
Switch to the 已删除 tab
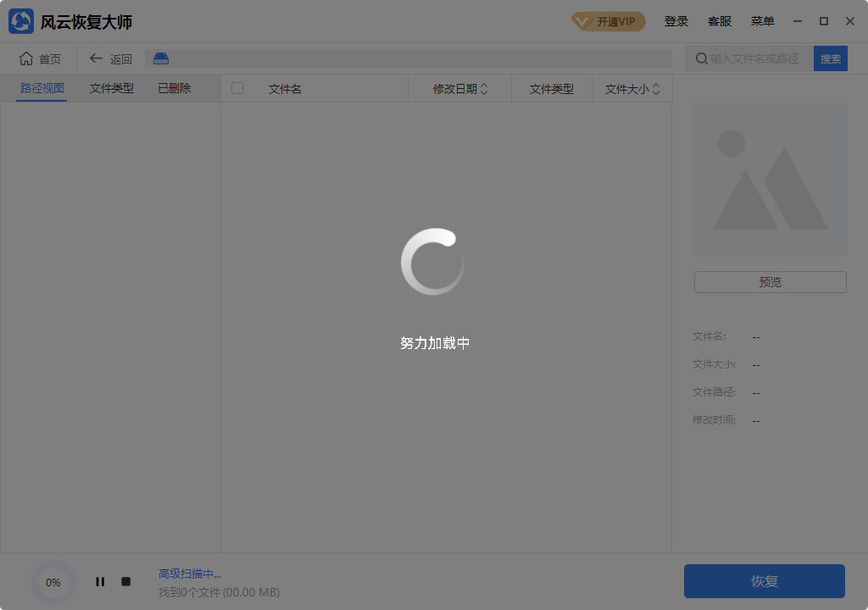[175, 89]
